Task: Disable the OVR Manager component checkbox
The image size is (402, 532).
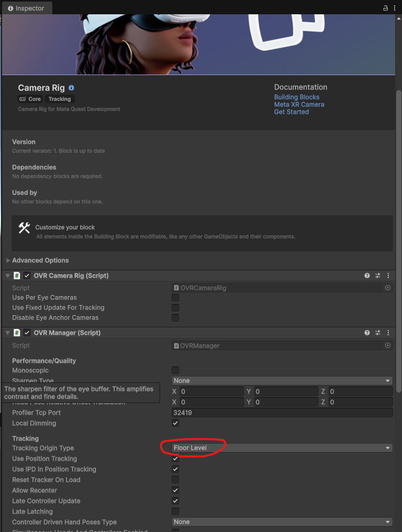Action: 27,333
